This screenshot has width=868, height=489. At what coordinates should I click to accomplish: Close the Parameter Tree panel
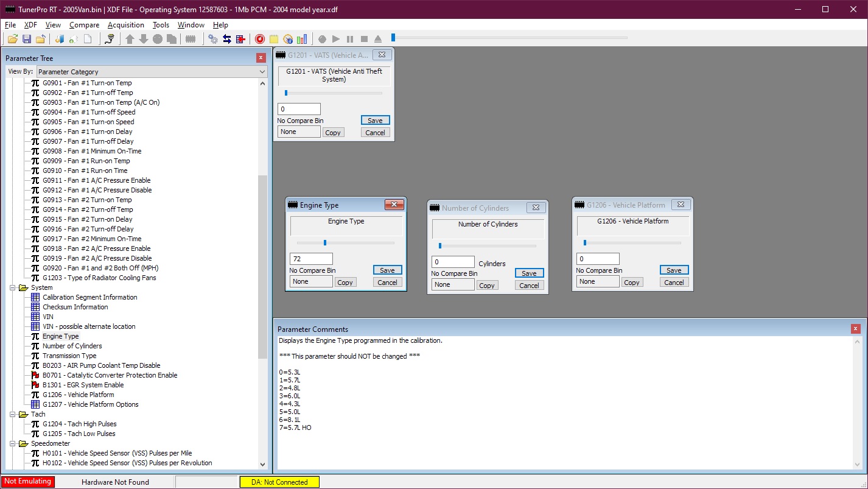point(261,58)
